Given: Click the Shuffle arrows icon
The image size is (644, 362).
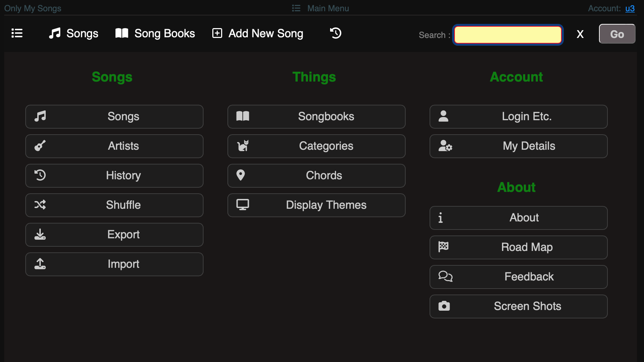Looking at the screenshot, I should click(40, 205).
